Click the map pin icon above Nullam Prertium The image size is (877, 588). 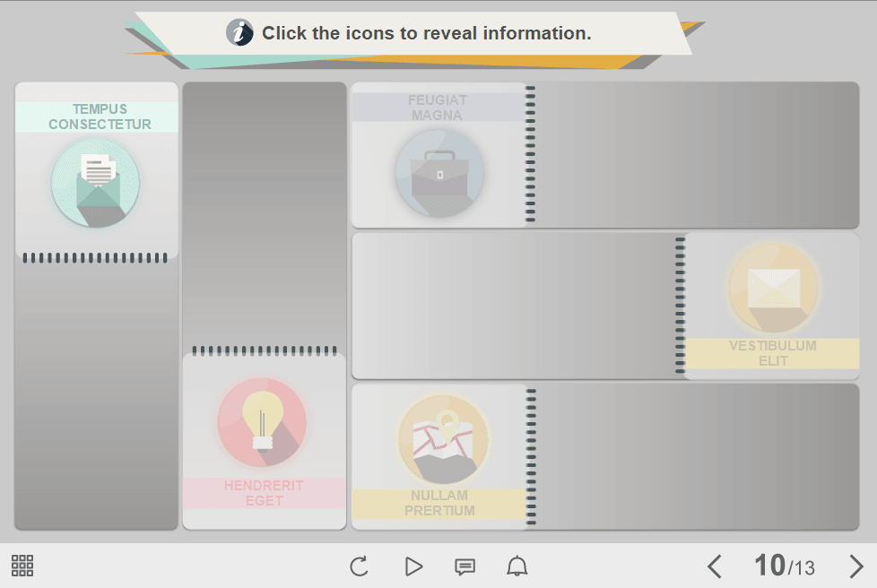(443, 438)
